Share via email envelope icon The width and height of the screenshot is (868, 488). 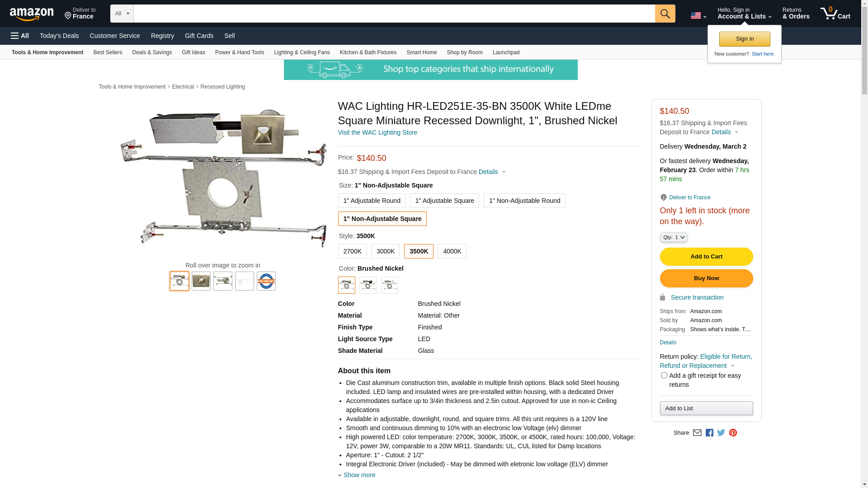point(697,433)
